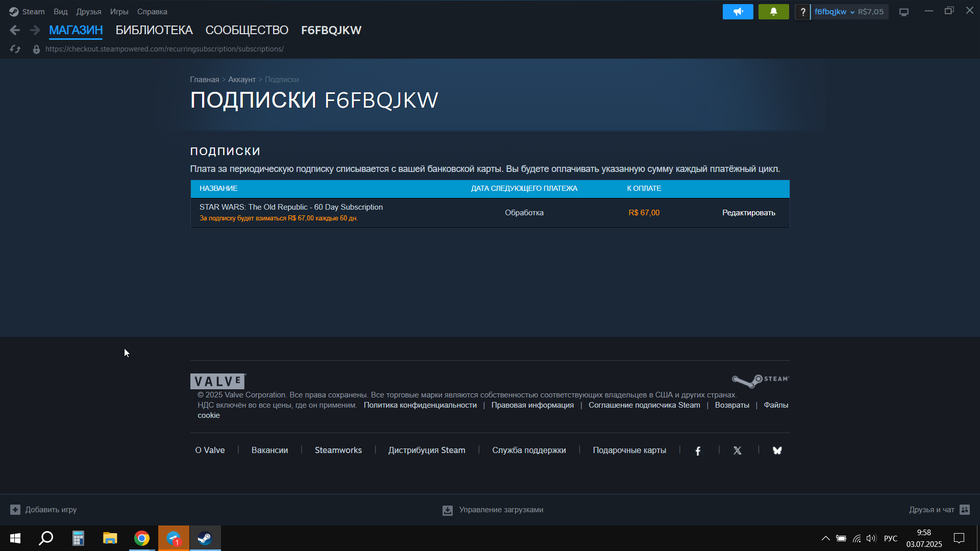This screenshot has width=980, height=551.
Task: Open the Steamworks footer link
Action: pos(338,450)
